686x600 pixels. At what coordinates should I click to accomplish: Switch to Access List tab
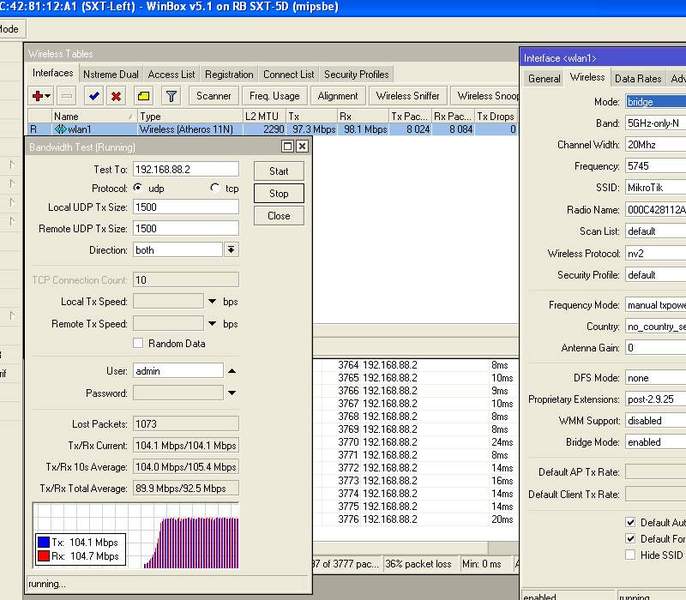tap(172, 74)
